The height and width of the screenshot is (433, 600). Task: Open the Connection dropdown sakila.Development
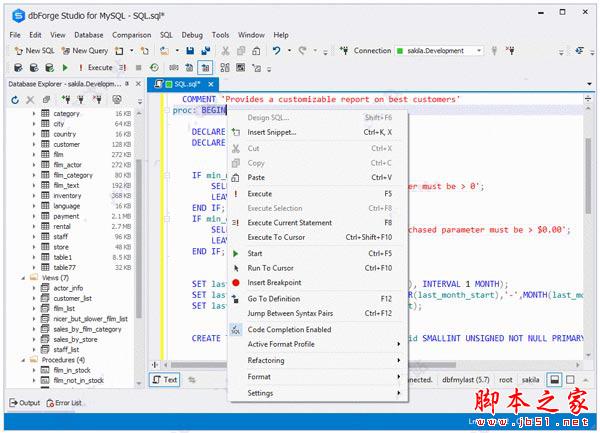[439, 50]
